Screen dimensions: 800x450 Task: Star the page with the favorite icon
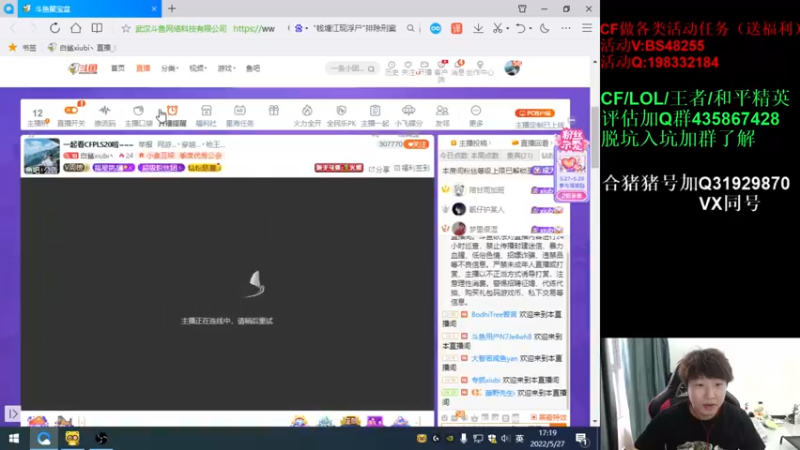pos(126,29)
